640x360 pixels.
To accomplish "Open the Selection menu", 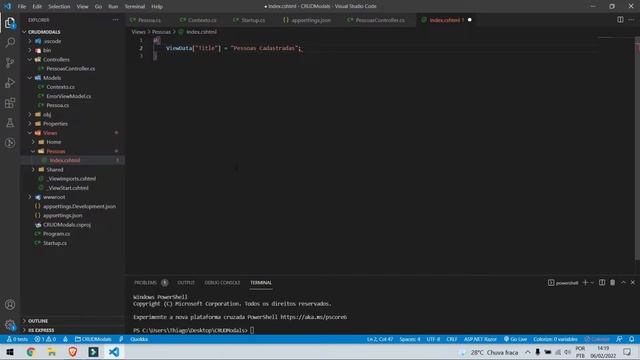I will coord(59,7).
